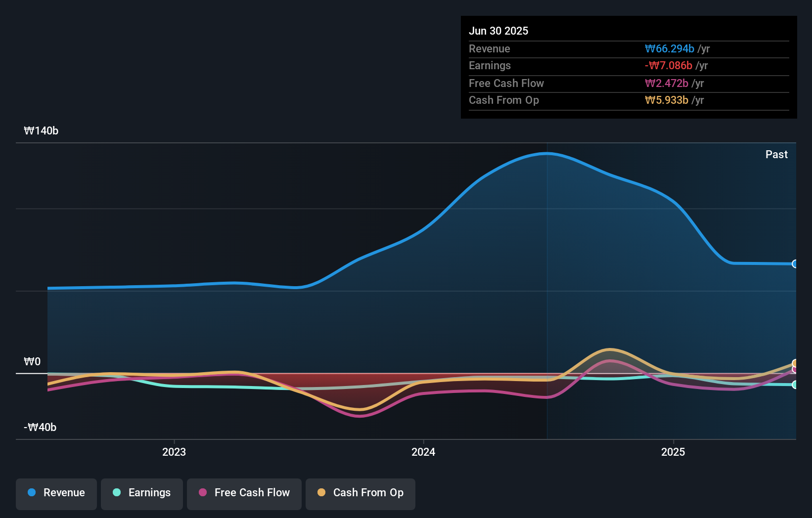Click the ₩66.294b revenue value
The width and height of the screenshot is (812, 518).
pos(670,49)
